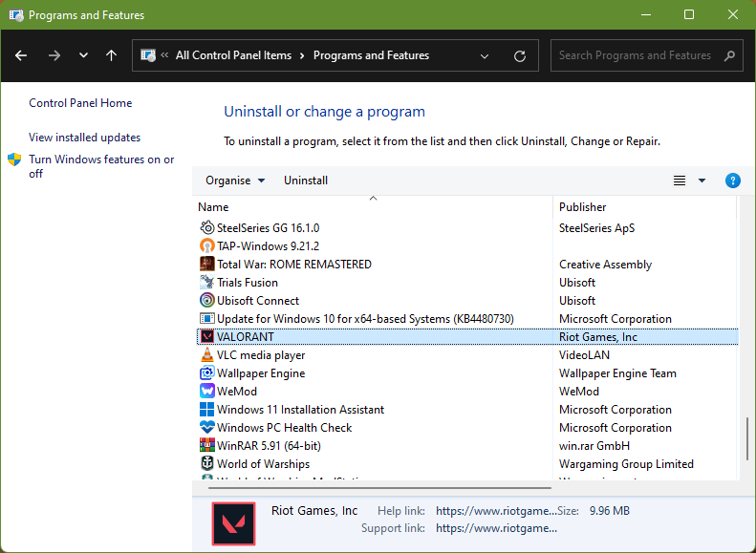Click the breadcrumb chevron after All Control Panel Items
The width and height of the screenshot is (756, 553).
(x=302, y=56)
